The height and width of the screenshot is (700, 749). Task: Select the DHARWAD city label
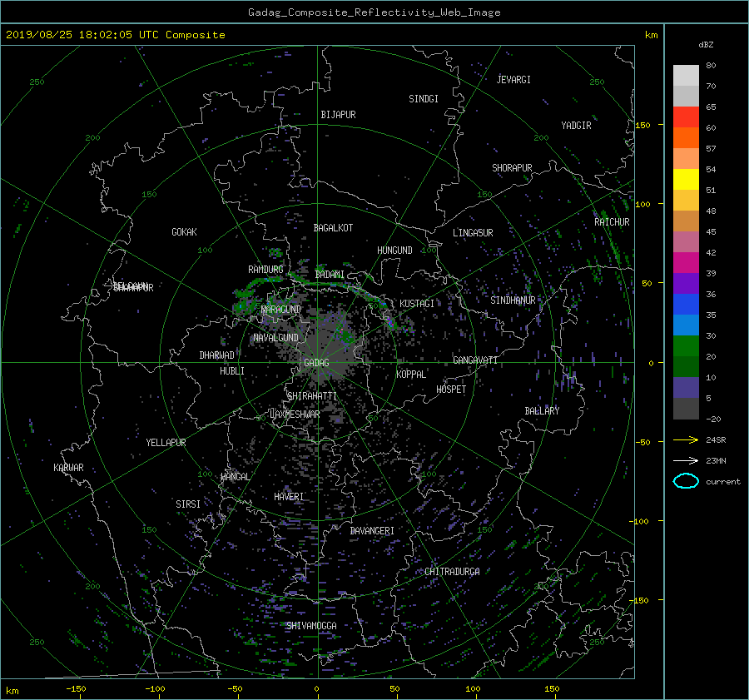pyautogui.click(x=217, y=355)
